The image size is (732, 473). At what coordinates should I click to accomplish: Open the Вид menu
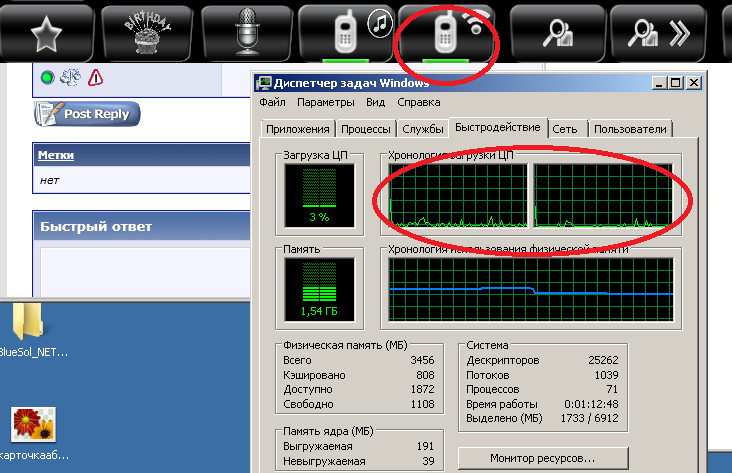[375, 102]
